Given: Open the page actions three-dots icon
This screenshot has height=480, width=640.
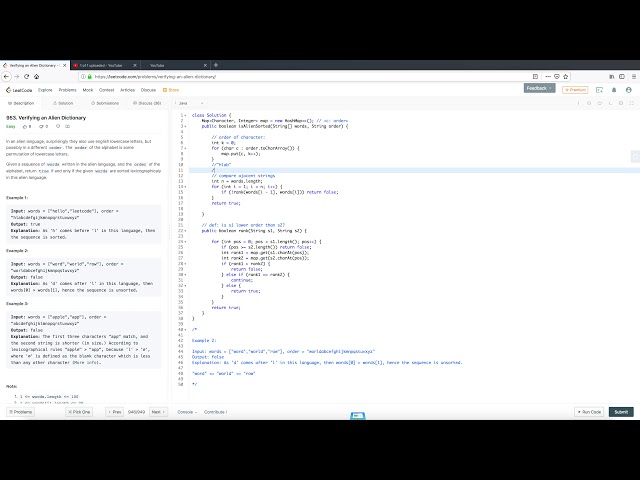Looking at the screenshot, I should pos(548,77).
